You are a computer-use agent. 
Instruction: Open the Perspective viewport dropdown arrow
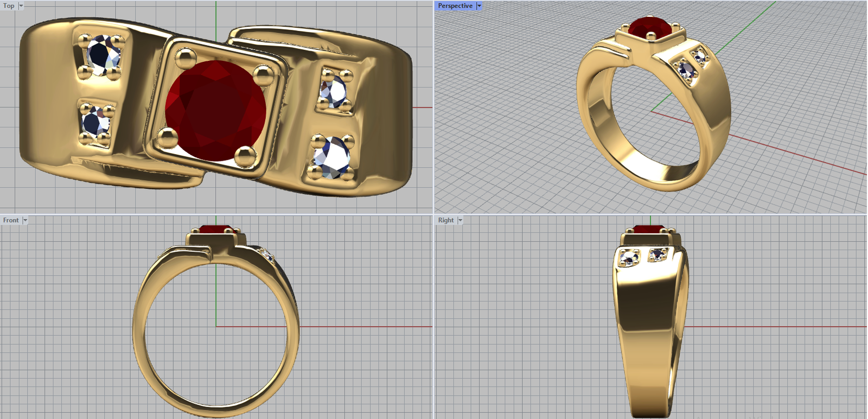click(x=479, y=6)
